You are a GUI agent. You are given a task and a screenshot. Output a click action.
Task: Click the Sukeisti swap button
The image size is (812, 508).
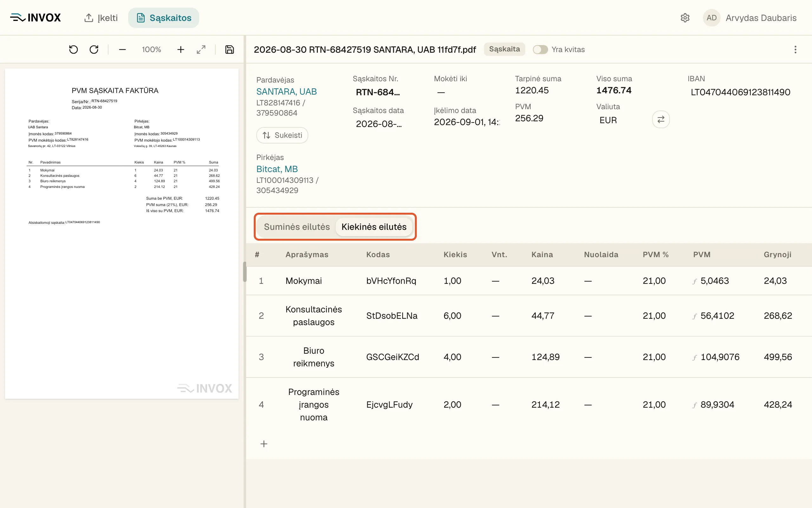[282, 135]
